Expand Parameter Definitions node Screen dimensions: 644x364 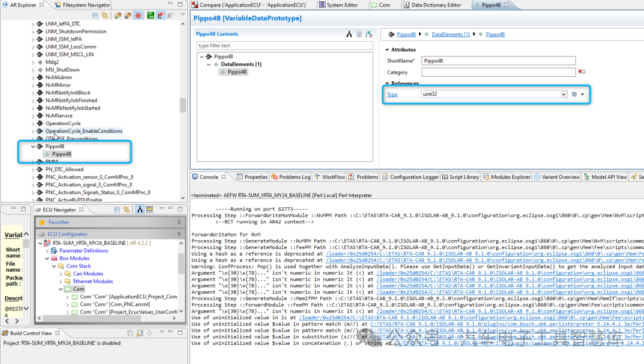(x=47, y=251)
